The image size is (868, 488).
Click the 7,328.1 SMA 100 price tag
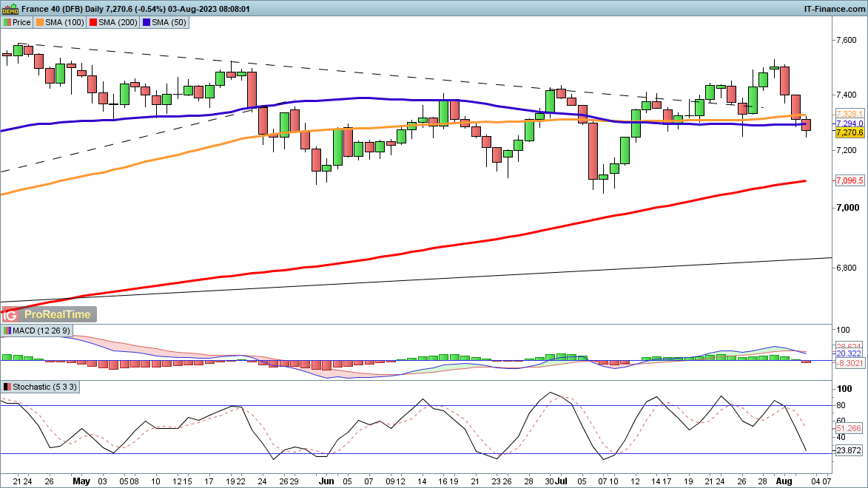click(x=850, y=114)
